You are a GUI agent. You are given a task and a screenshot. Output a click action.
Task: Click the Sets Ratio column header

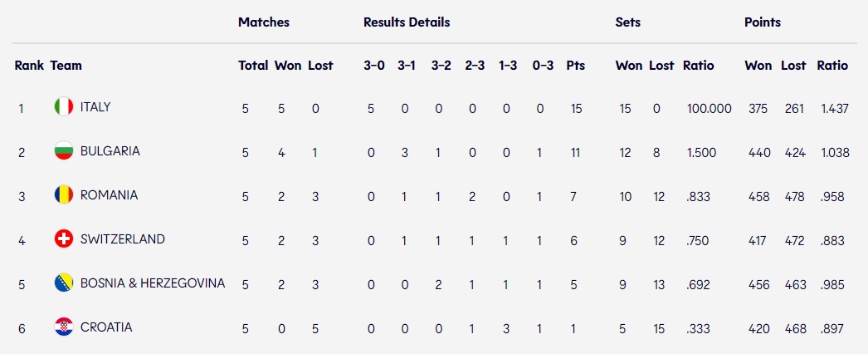click(x=698, y=66)
